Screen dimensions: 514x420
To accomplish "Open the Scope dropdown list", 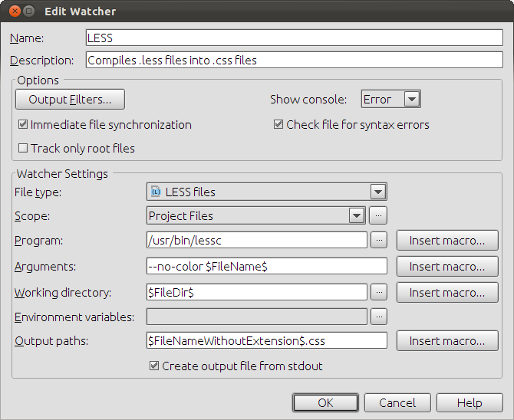I will pyautogui.click(x=357, y=215).
